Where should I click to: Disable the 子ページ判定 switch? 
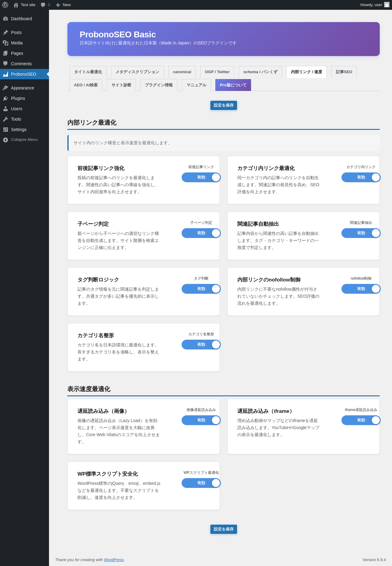tap(201, 233)
